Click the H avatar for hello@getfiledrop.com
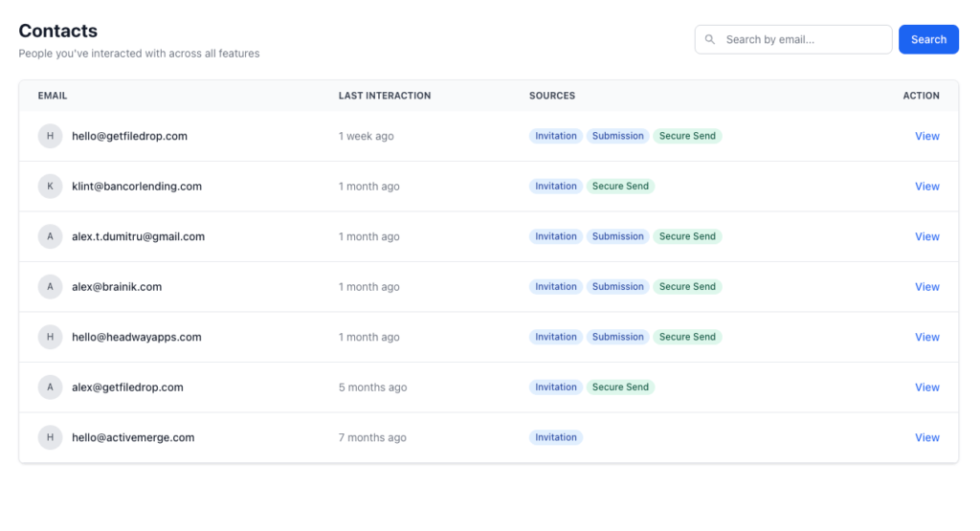980x531 pixels. point(50,136)
